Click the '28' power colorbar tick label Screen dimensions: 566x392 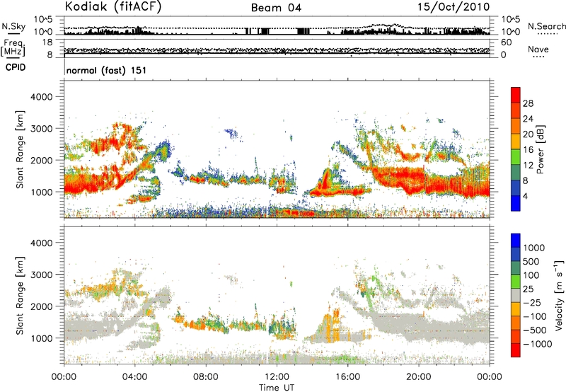528,103
